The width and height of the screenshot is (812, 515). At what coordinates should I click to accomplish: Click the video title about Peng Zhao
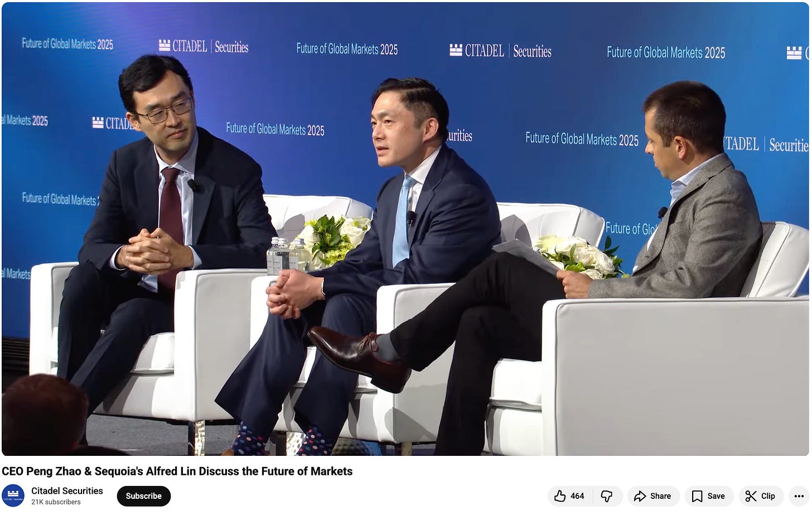tap(177, 471)
